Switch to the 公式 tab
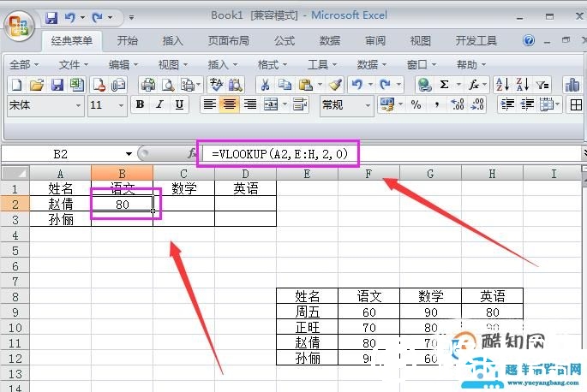This screenshot has width=587, height=392. click(285, 40)
